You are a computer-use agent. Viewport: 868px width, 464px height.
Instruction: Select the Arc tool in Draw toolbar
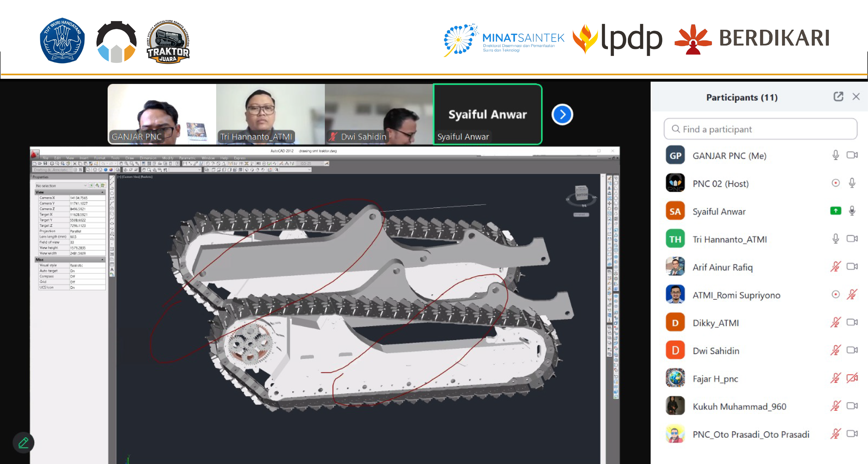coord(112,203)
